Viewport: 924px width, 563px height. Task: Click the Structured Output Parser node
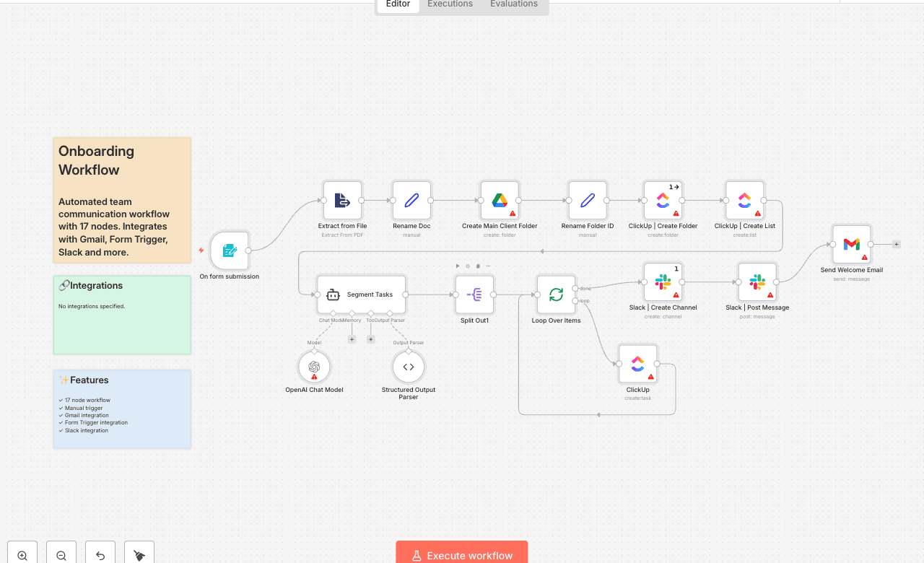point(408,367)
